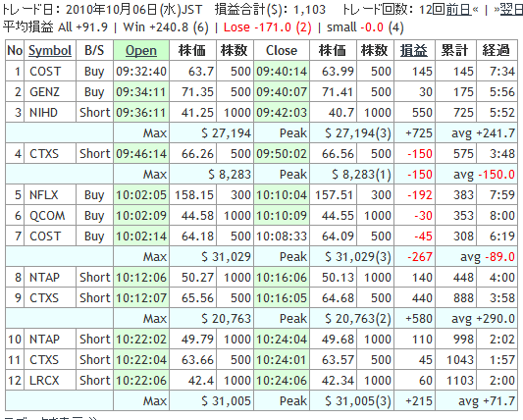This screenshot has width=523, height=420.
Task: Click open time 09:46:14
Action: pos(141,154)
